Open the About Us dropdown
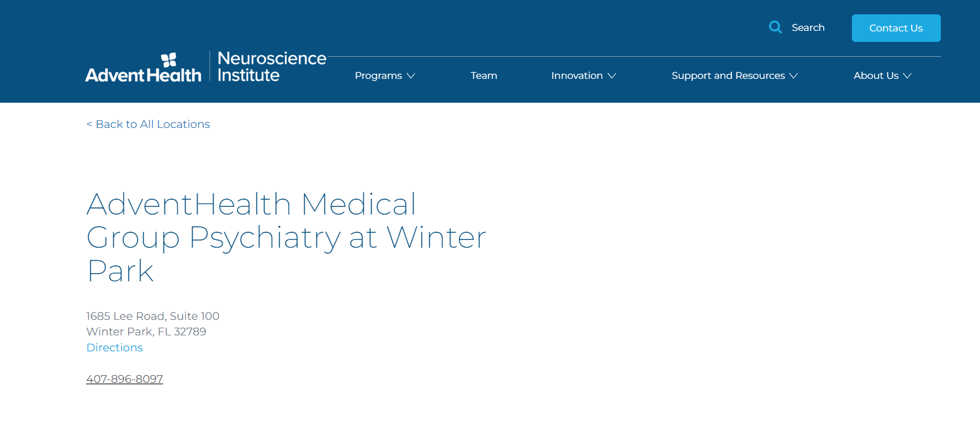980x433 pixels. tap(881, 76)
